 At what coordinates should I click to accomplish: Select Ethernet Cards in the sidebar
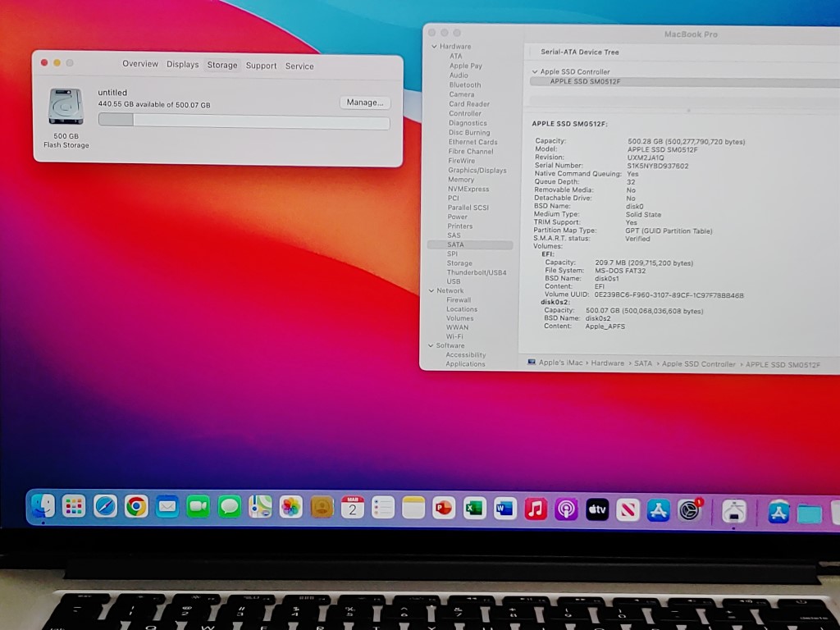[x=473, y=142]
